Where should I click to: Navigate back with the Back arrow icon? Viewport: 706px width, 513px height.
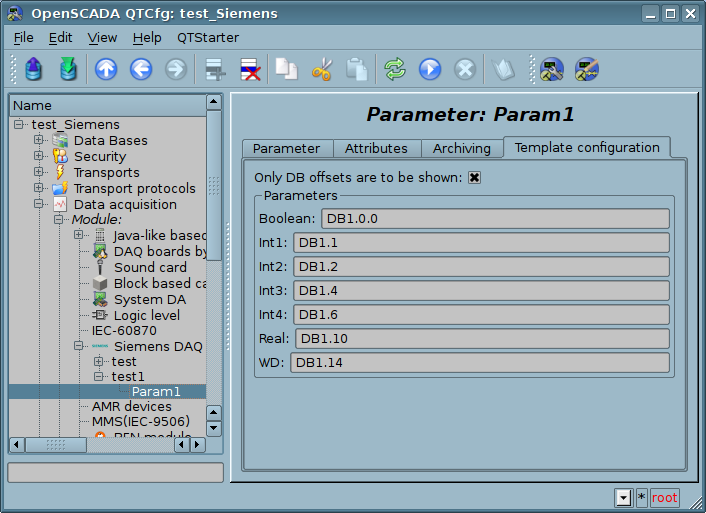point(140,69)
